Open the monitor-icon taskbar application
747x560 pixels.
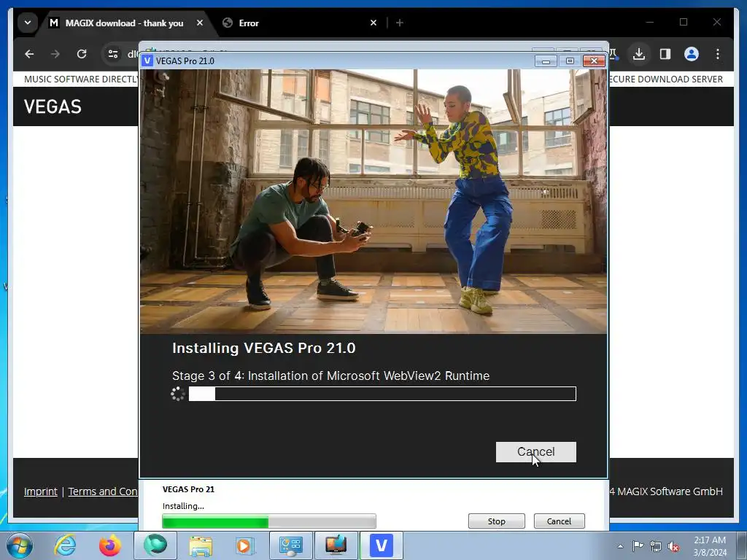(336, 545)
